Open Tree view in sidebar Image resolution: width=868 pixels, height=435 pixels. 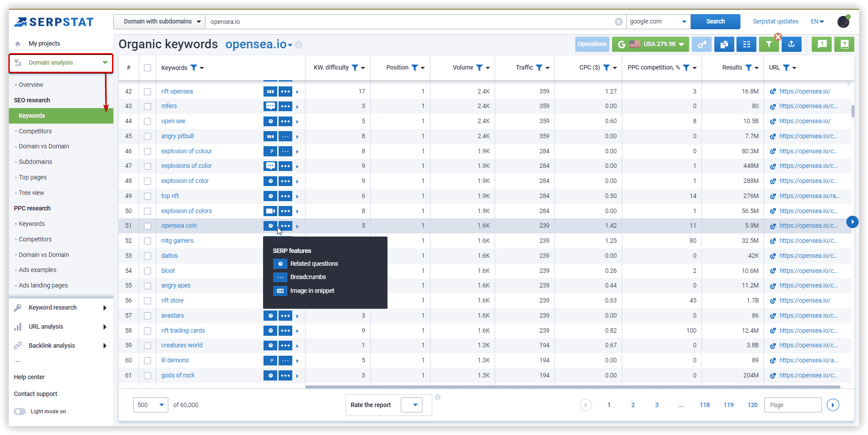pos(31,193)
